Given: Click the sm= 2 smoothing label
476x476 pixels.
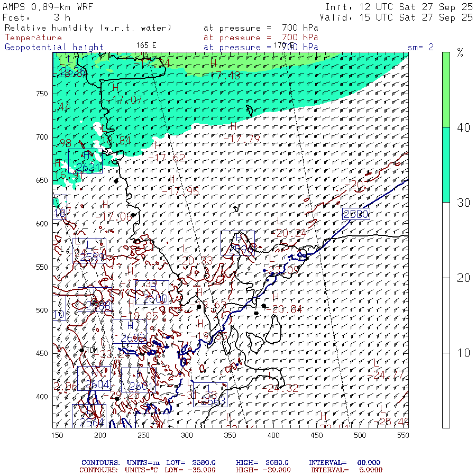Looking at the screenshot, I should 420,47.
